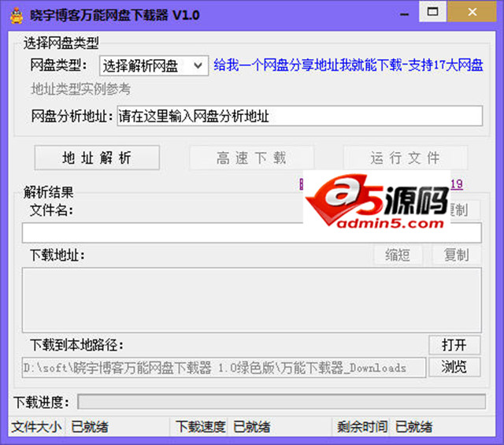Click the 下载速度 status label
The height and width of the screenshot is (445, 504).
point(201,427)
